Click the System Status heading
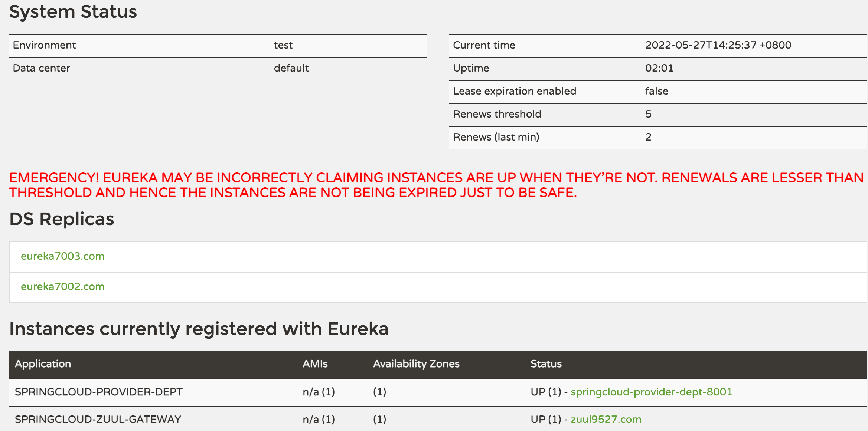The width and height of the screenshot is (868, 431). pos(73,12)
